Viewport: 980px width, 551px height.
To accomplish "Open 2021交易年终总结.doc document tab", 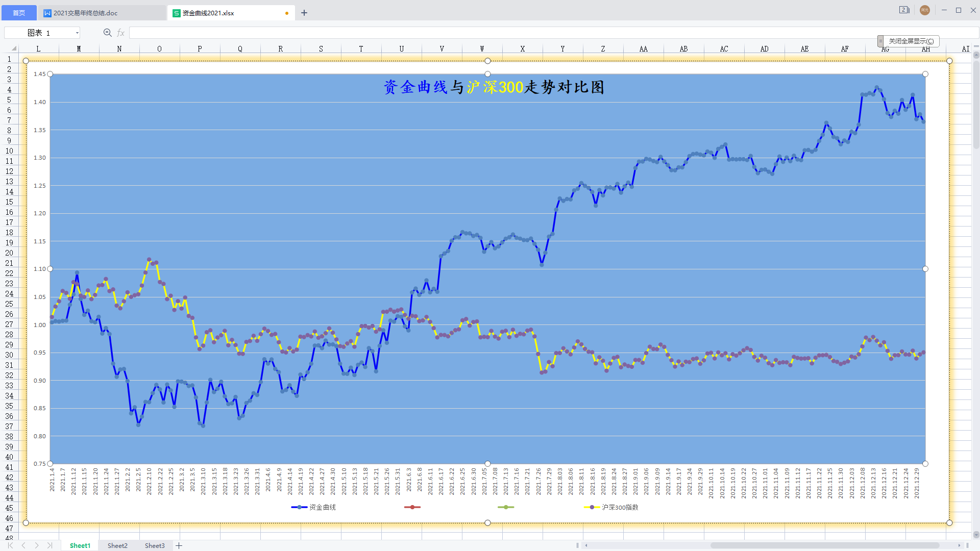I will pos(85,13).
